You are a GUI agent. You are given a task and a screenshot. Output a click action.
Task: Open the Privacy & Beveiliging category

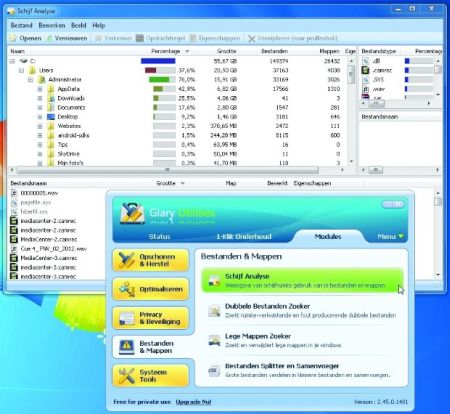pyautogui.click(x=151, y=318)
